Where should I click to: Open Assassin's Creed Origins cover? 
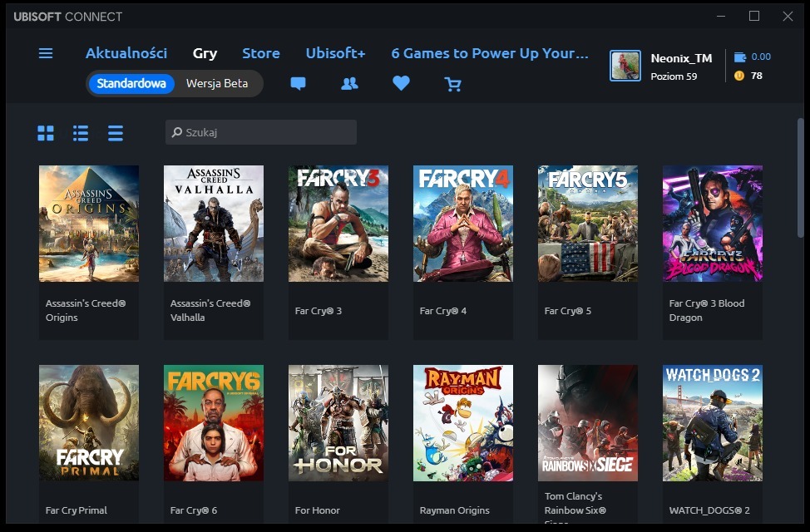click(89, 224)
